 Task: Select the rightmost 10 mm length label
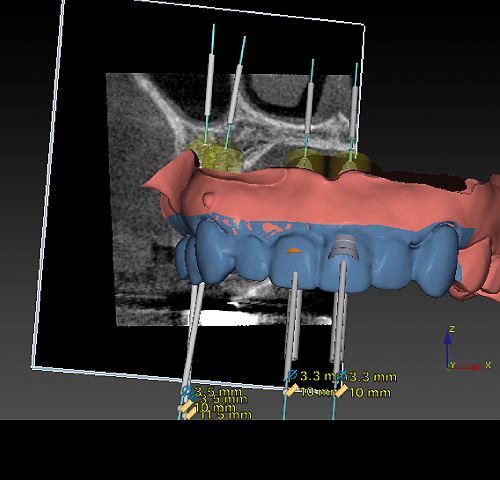(370, 393)
